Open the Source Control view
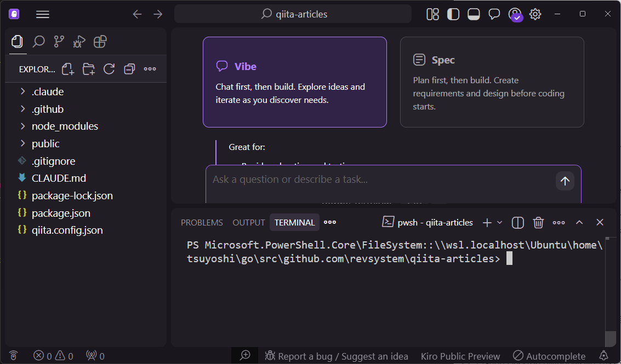Screen dimensions: 621x364 (x=59, y=42)
